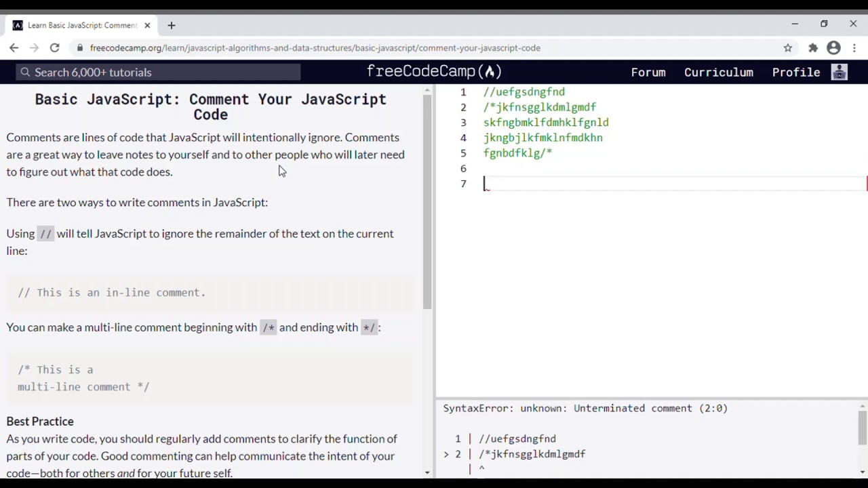The image size is (868, 488).
Task: Go to freeCodeCamp home logo
Action: 434,72
